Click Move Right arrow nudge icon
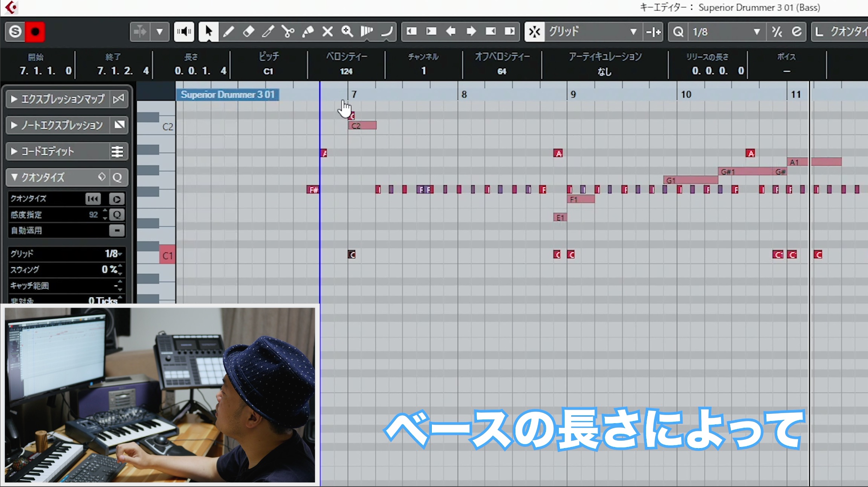The image size is (868, 487). click(x=471, y=32)
